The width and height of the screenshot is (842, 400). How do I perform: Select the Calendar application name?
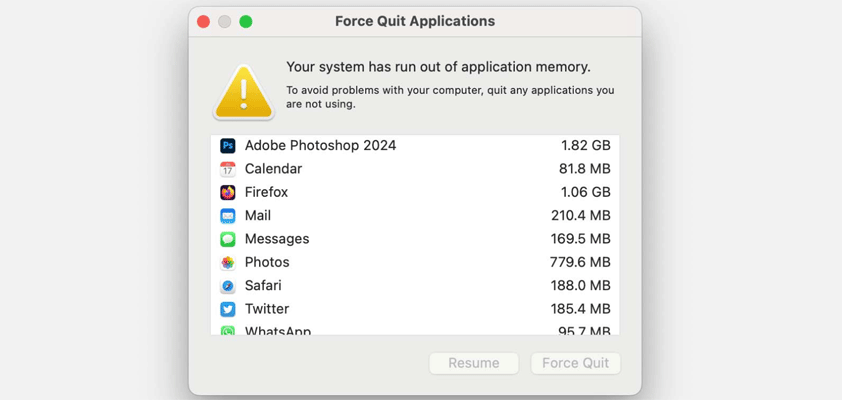(x=273, y=169)
